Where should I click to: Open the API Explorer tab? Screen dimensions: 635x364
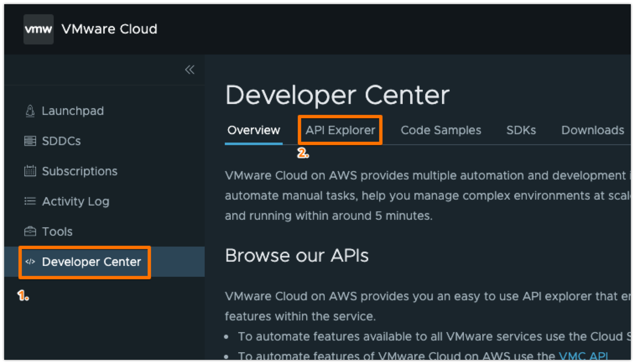pyautogui.click(x=340, y=130)
